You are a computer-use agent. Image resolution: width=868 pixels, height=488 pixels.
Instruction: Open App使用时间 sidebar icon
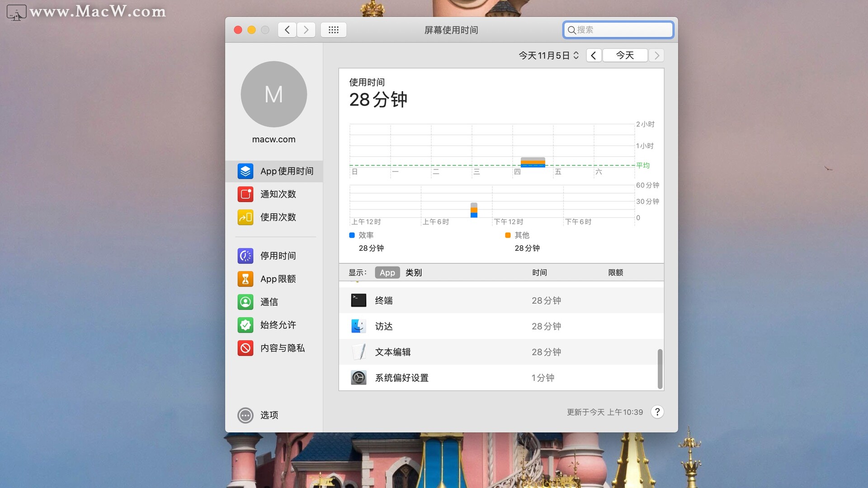(x=245, y=171)
